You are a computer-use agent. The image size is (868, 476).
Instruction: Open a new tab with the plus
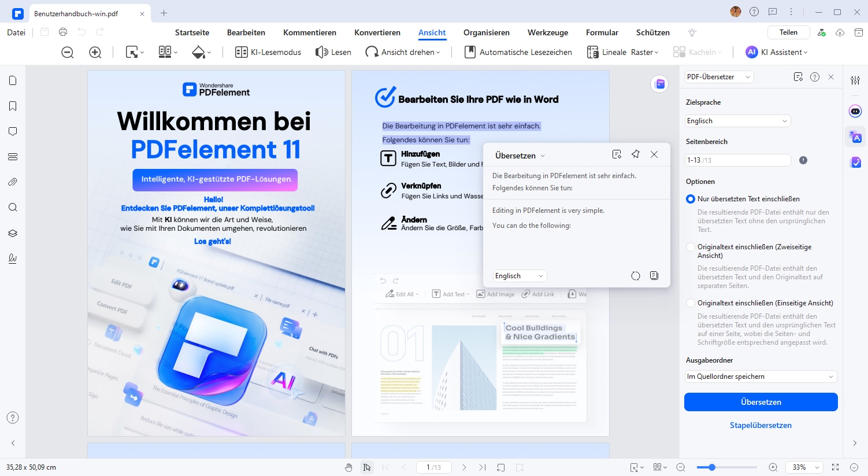pyautogui.click(x=164, y=13)
